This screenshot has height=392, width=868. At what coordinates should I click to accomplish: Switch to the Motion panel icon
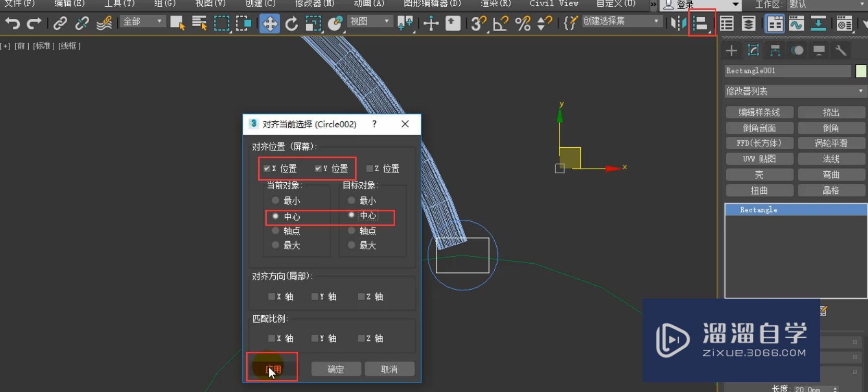point(797,51)
